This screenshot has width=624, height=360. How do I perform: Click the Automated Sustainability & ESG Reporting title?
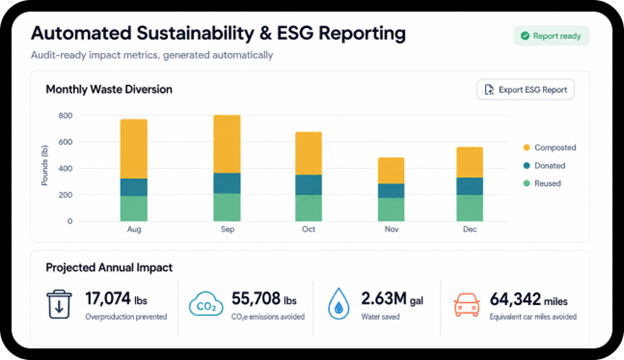click(218, 33)
